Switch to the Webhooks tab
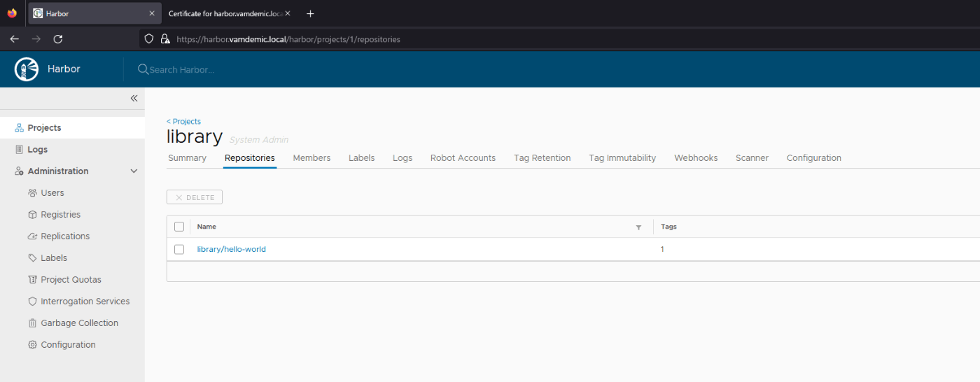980x382 pixels. click(696, 158)
